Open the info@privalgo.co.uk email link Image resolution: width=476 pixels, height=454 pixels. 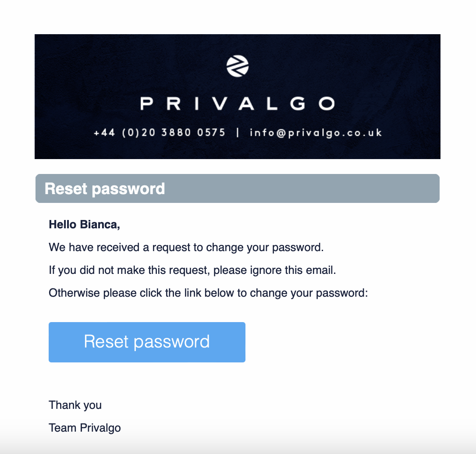coord(316,132)
